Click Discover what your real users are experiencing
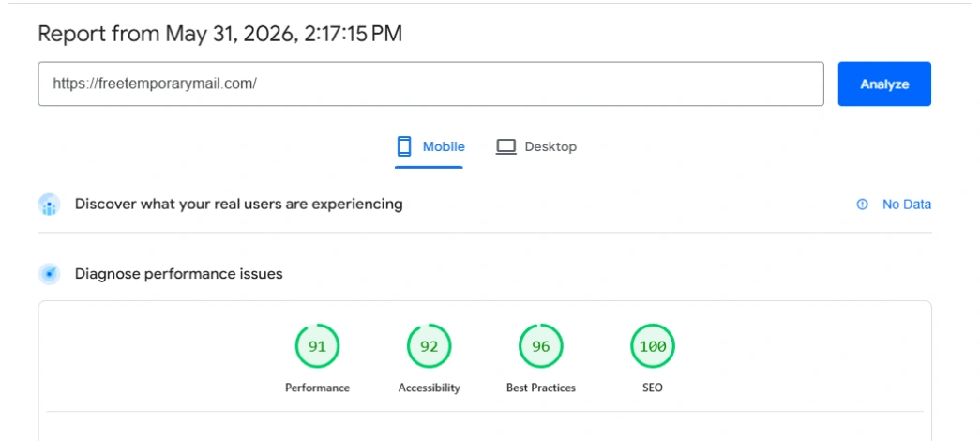This screenshot has width=980, height=441. click(x=239, y=204)
